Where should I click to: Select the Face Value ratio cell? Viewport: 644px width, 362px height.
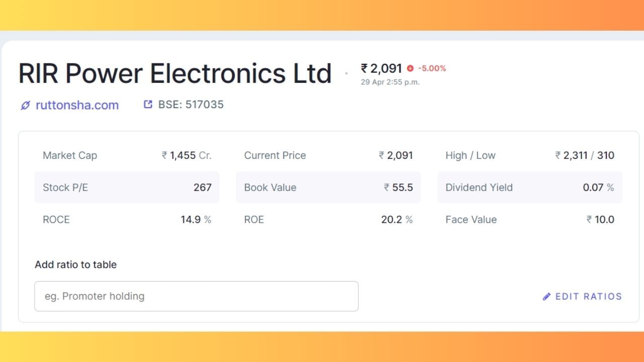[x=529, y=220]
